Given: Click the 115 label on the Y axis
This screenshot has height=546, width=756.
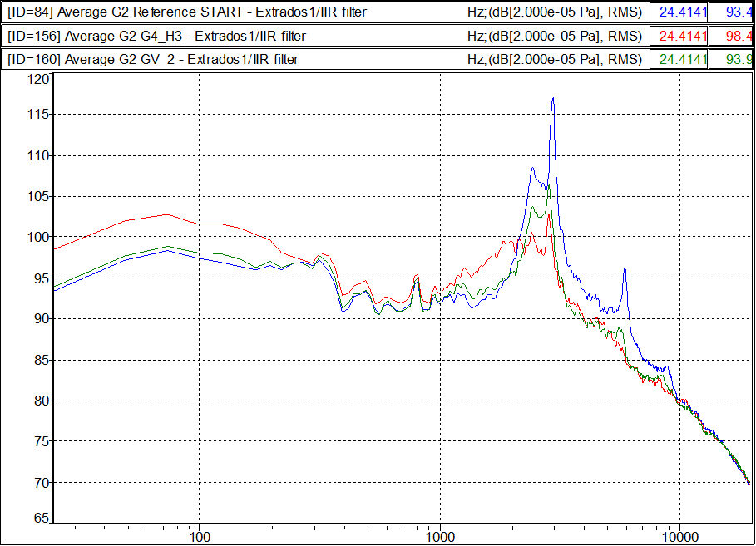Looking at the screenshot, I should (x=37, y=114).
